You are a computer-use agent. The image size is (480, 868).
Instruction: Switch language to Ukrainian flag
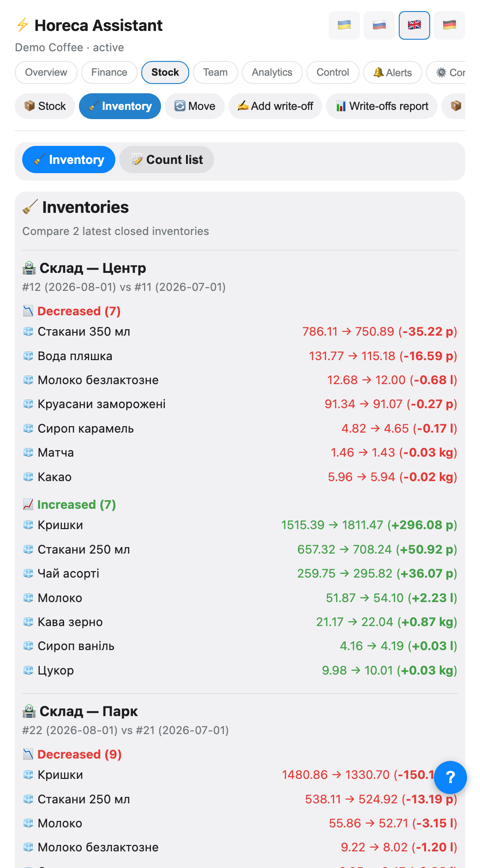pos(344,25)
